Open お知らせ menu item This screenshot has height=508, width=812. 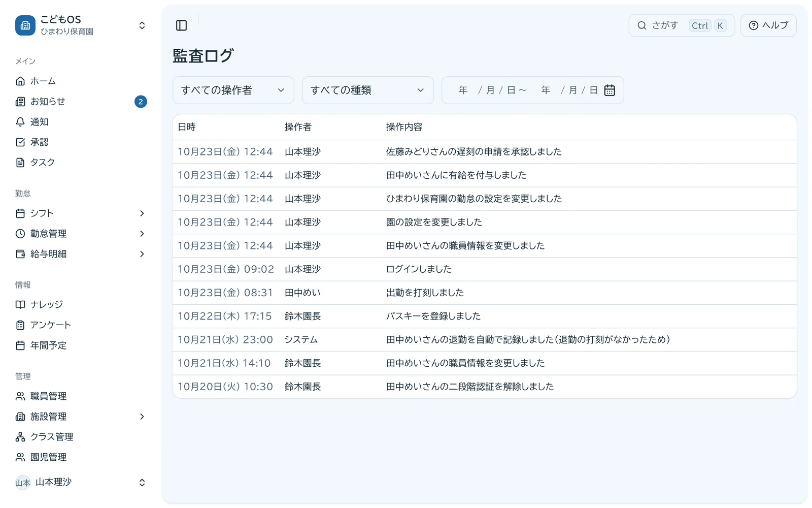point(81,102)
